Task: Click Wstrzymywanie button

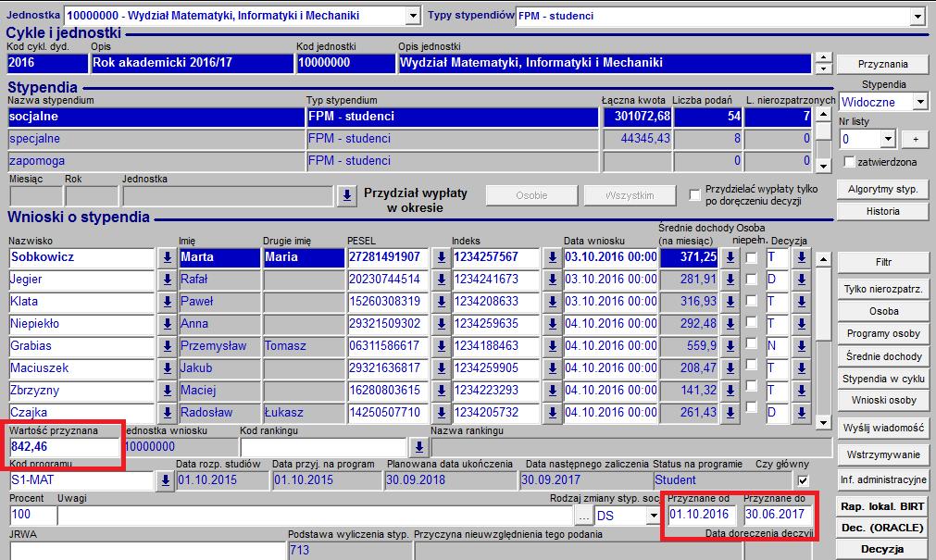Action: click(883, 454)
